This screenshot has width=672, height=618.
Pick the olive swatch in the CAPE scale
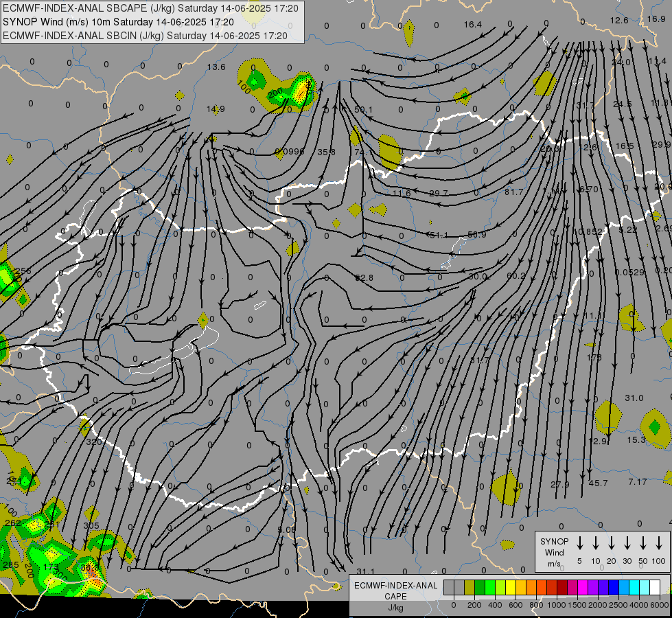click(x=470, y=588)
